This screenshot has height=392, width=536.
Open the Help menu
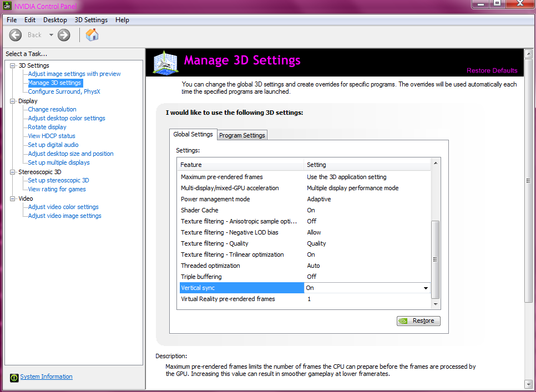[x=122, y=20]
